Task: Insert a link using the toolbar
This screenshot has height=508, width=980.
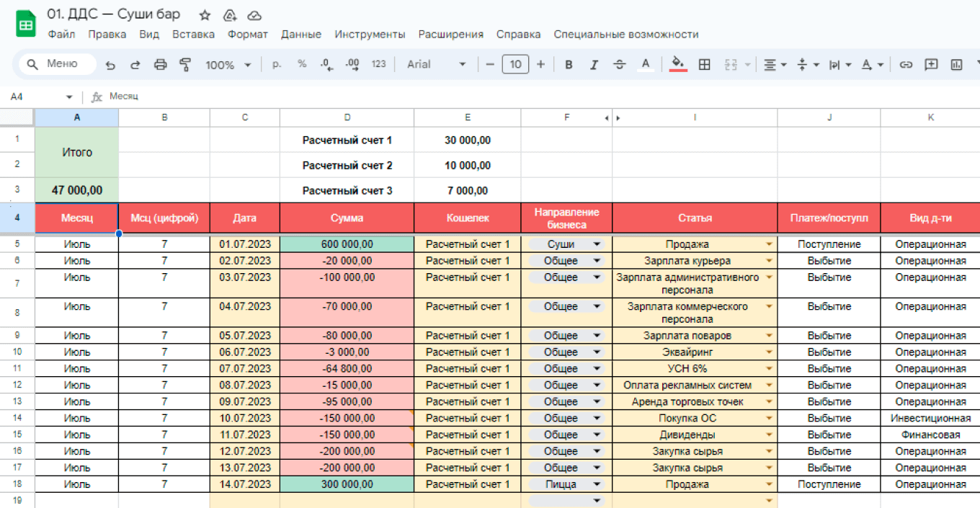Action: tap(906, 65)
